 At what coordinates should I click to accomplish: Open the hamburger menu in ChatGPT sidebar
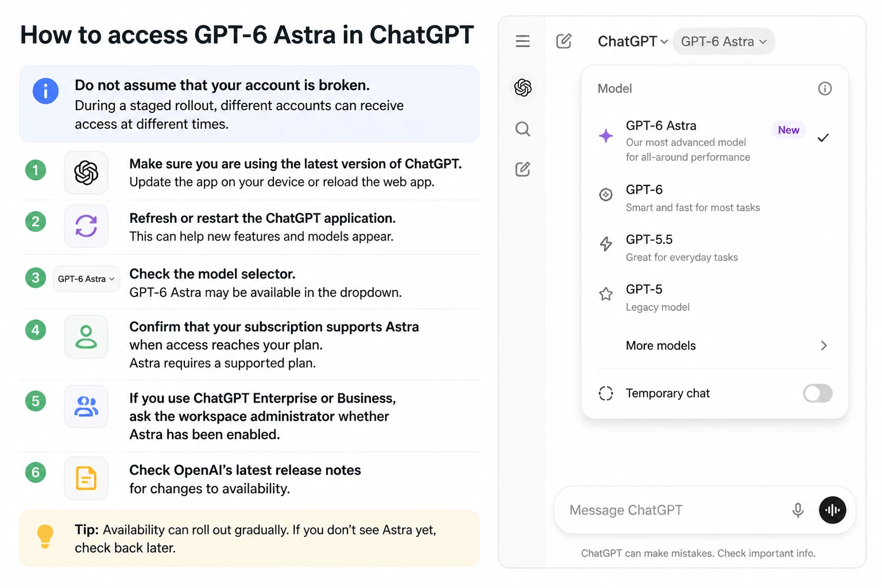tap(523, 41)
